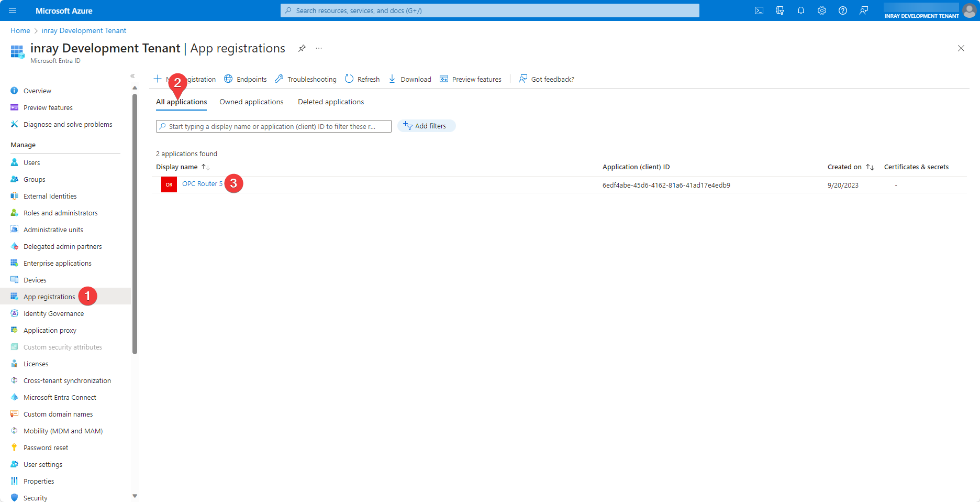
Task: Open the user account avatar
Action: pos(969,10)
